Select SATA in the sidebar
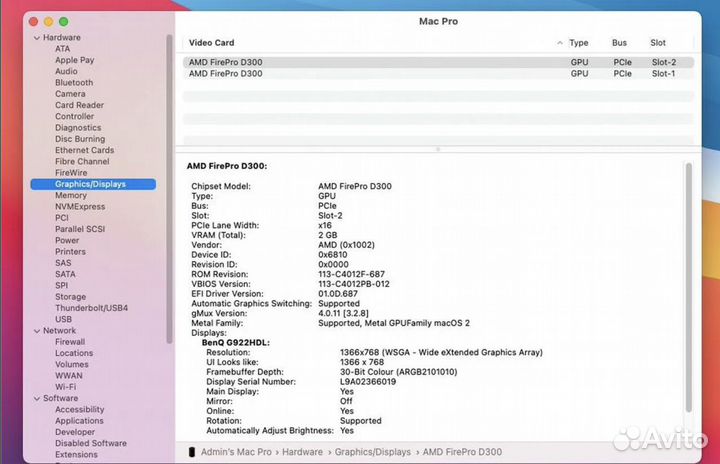The width and height of the screenshot is (720, 464). [x=65, y=274]
